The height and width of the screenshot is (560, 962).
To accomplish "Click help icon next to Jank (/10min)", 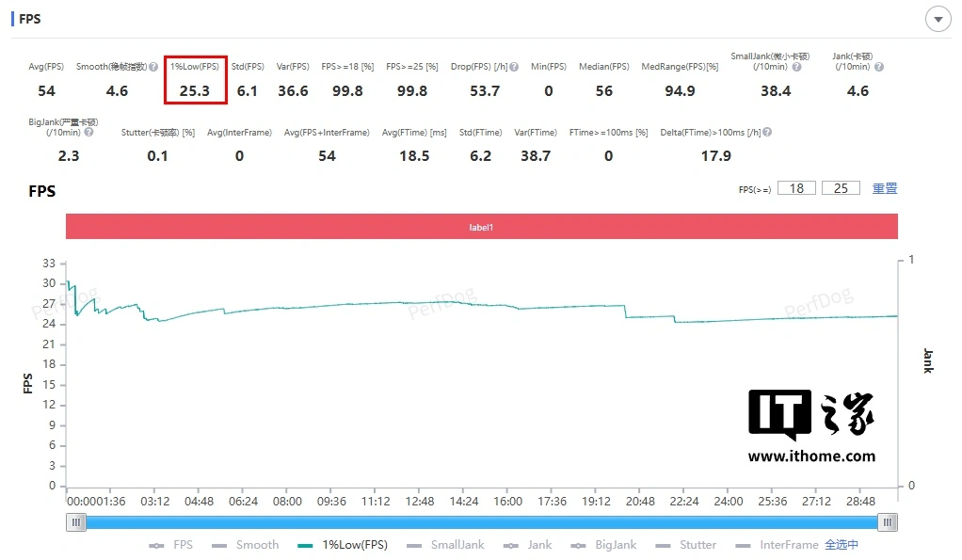I will pyautogui.click(x=878, y=67).
